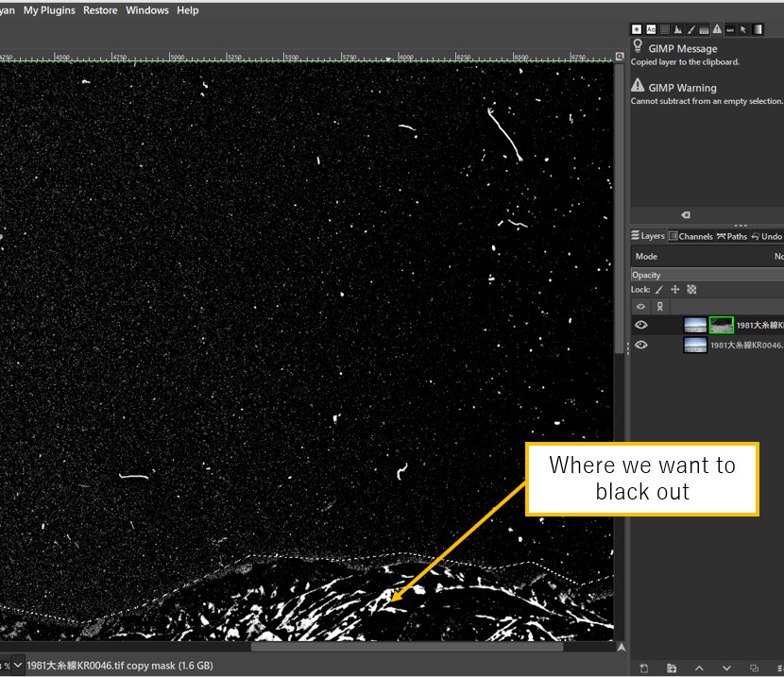Image resolution: width=784 pixels, height=677 pixels.
Task: Open the Fonts dialog tab
Action: point(650,29)
